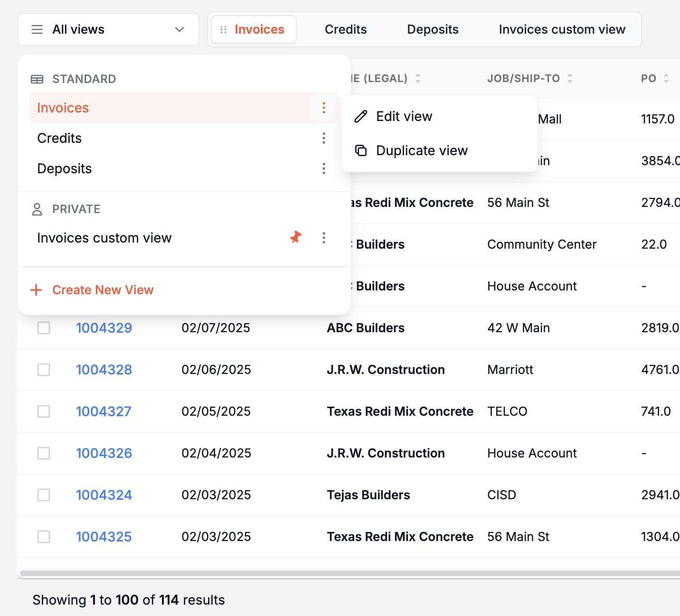
Task: Open invoice link 1004325
Action: click(x=104, y=537)
